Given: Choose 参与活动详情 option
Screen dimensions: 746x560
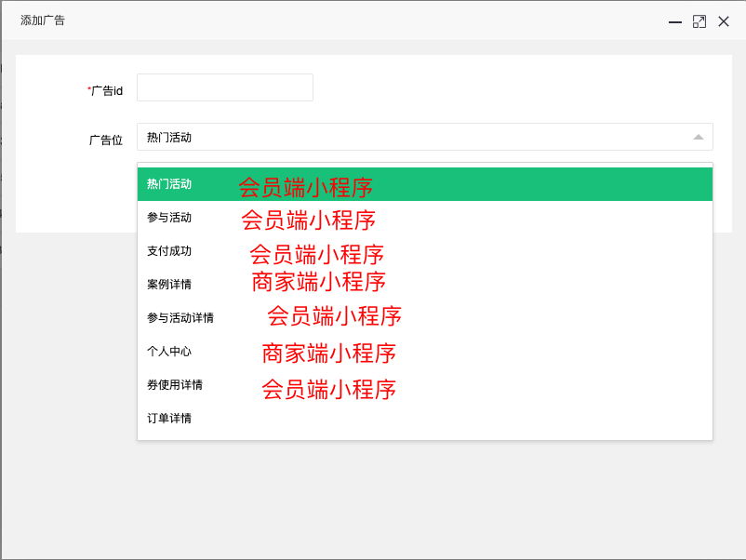Looking at the screenshot, I should click(425, 318).
